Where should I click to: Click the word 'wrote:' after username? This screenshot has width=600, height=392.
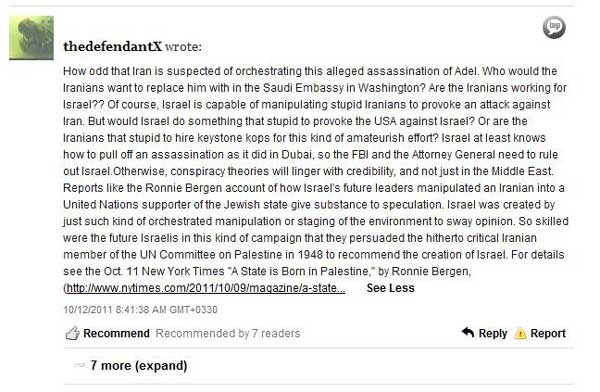click(183, 47)
